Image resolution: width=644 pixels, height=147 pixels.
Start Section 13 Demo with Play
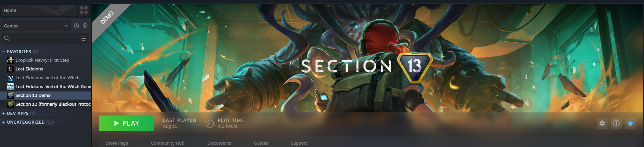tap(126, 123)
